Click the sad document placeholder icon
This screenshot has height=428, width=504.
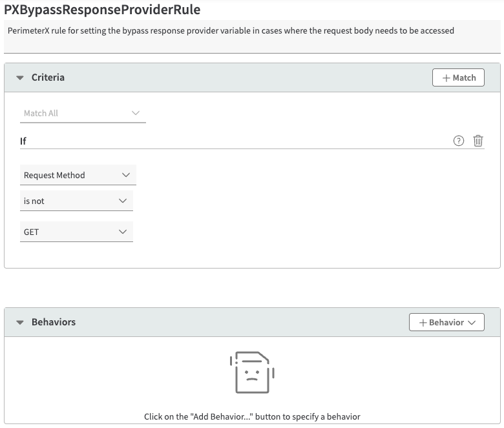pyautogui.click(x=252, y=372)
